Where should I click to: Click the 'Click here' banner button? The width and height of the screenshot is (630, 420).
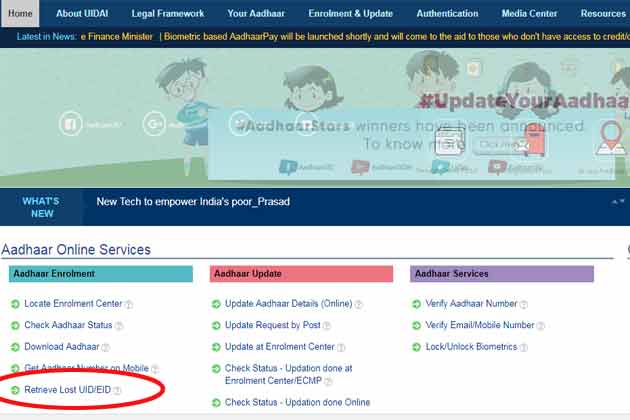(x=496, y=145)
